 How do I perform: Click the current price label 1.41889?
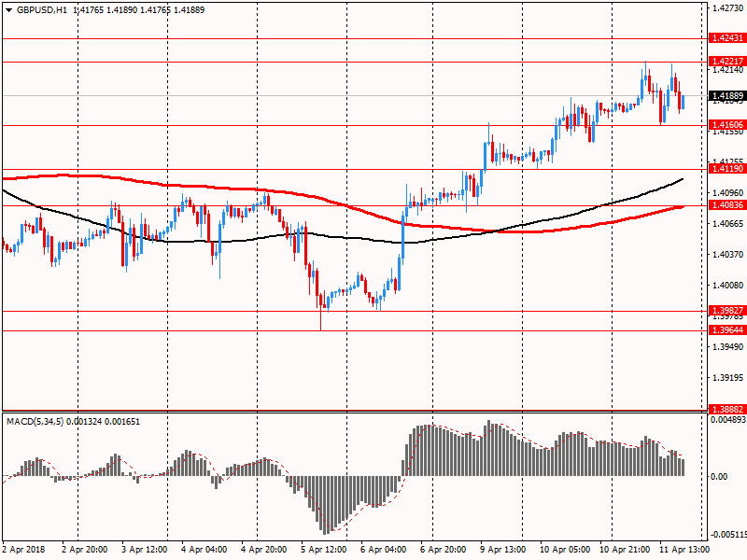click(727, 96)
